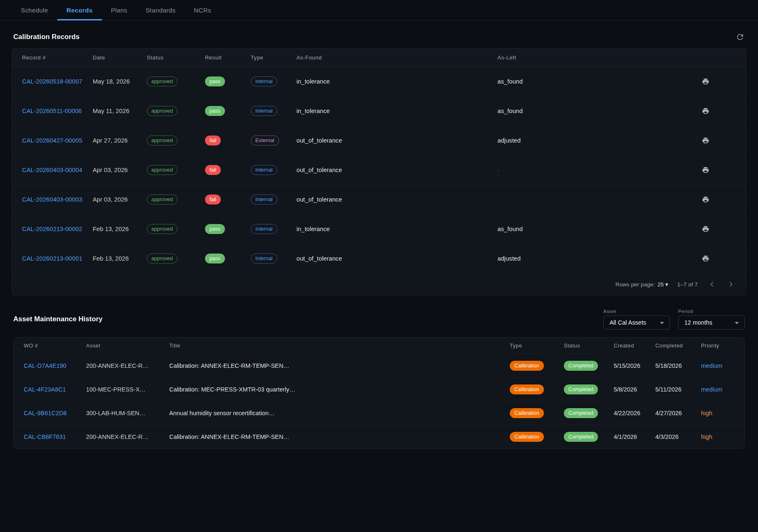Click title Calibration: MEC-PRESS-XMTR-03 quarterly…
This screenshot has height=532, width=758.
pyautogui.click(x=232, y=389)
